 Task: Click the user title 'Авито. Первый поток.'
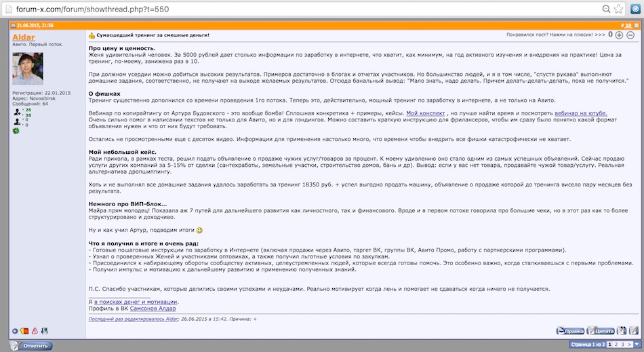pos(37,44)
